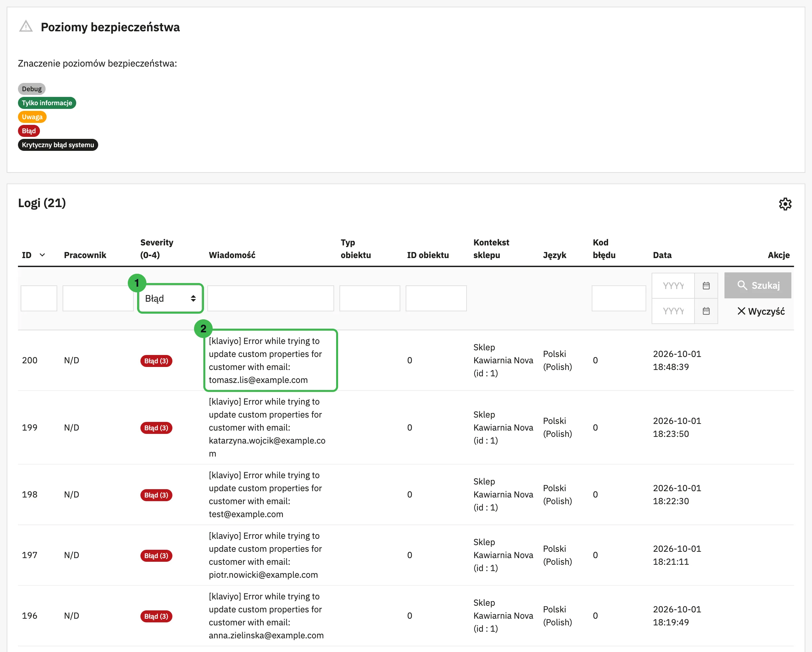Focus the Wiadomość filter input field
The width and height of the screenshot is (812, 652).
(271, 298)
